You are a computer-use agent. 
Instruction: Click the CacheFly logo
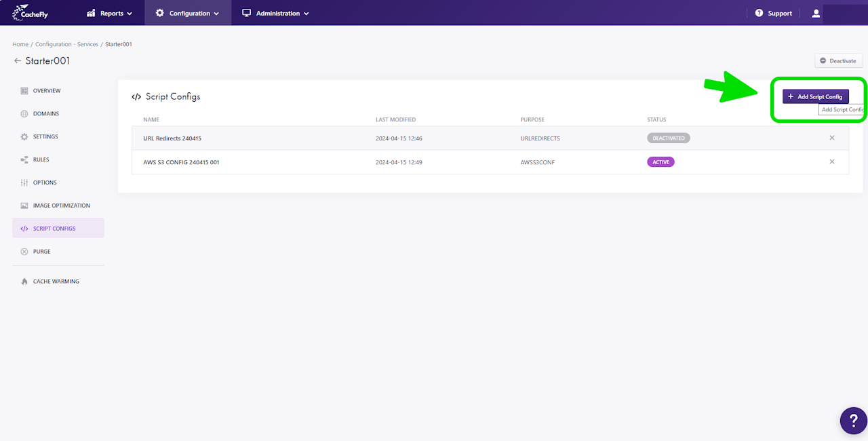tap(31, 13)
